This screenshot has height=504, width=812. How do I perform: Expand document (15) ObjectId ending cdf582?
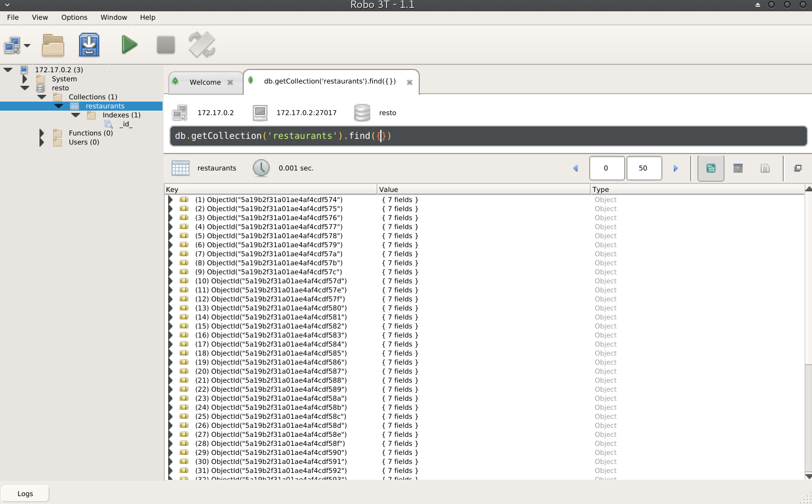(170, 326)
